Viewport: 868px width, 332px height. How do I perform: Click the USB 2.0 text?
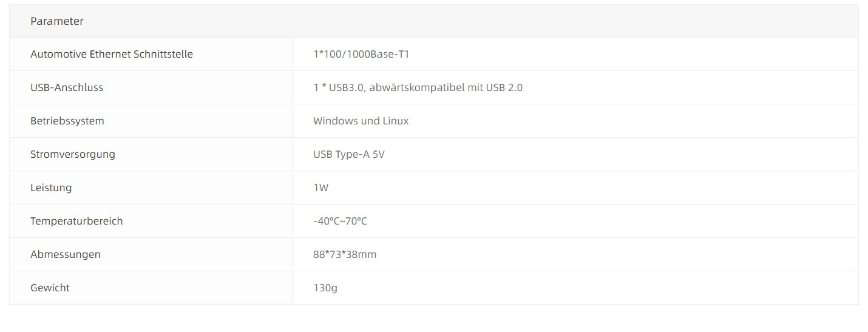(x=504, y=87)
